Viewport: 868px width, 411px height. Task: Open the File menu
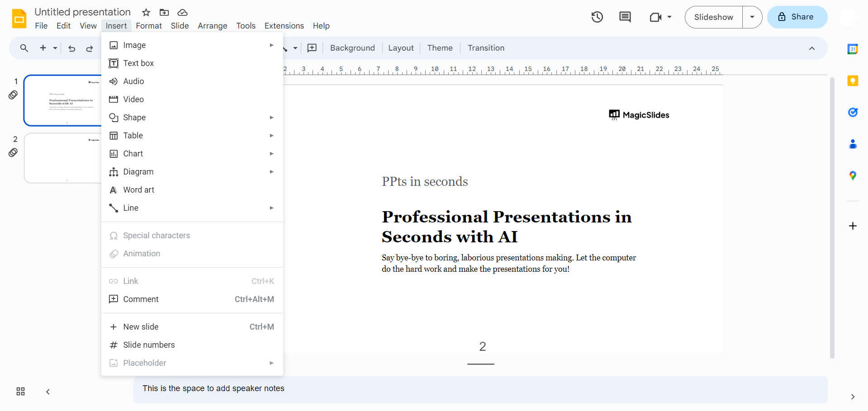[41, 26]
